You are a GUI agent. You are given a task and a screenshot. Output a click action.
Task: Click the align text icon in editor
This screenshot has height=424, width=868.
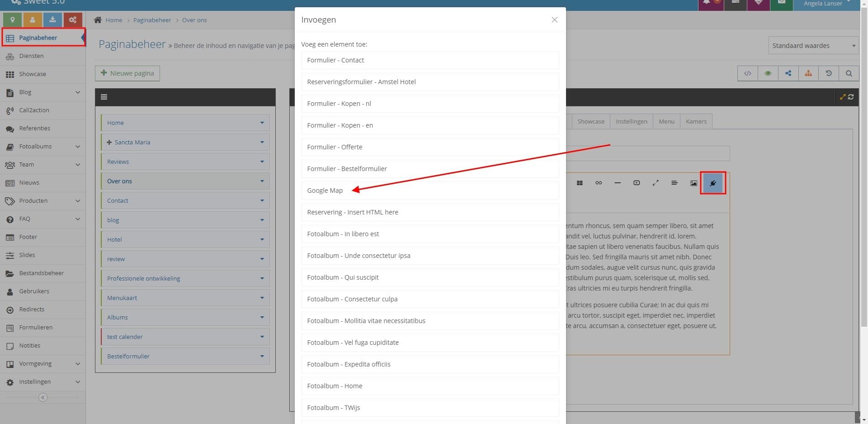tap(674, 183)
